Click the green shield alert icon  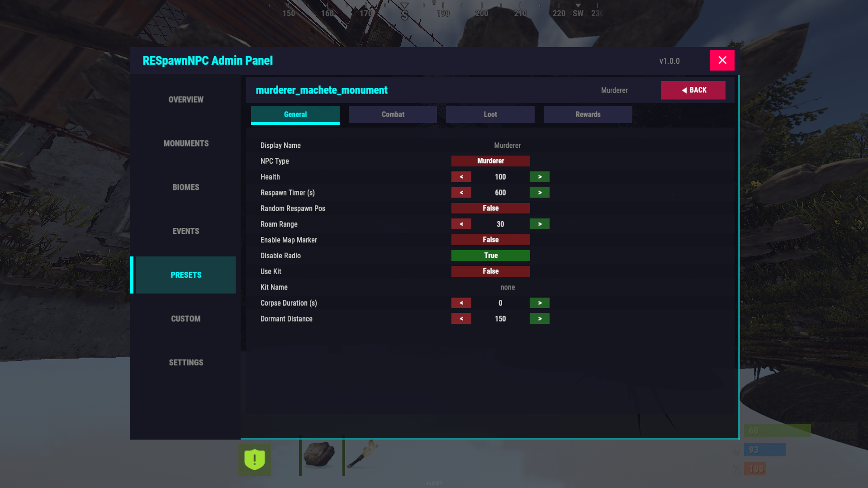255,460
